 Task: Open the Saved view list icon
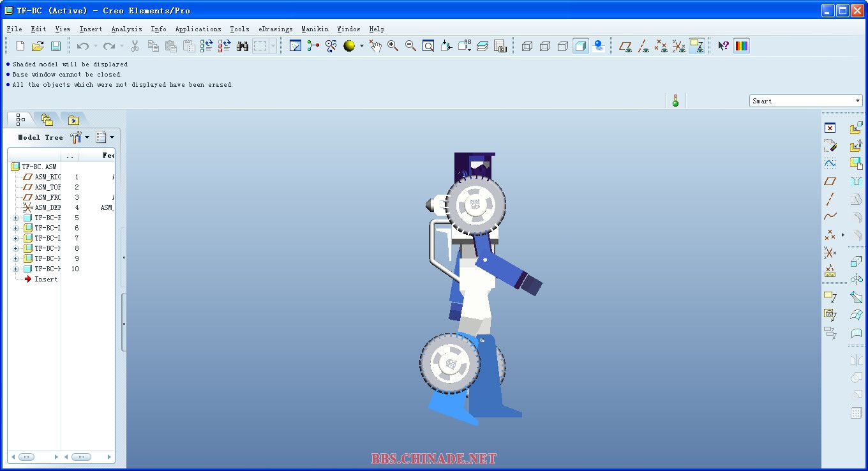[464, 46]
